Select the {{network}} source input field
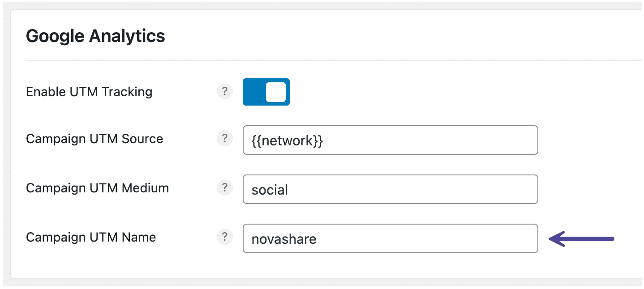Viewport: 644px width, 289px height. (x=390, y=140)
